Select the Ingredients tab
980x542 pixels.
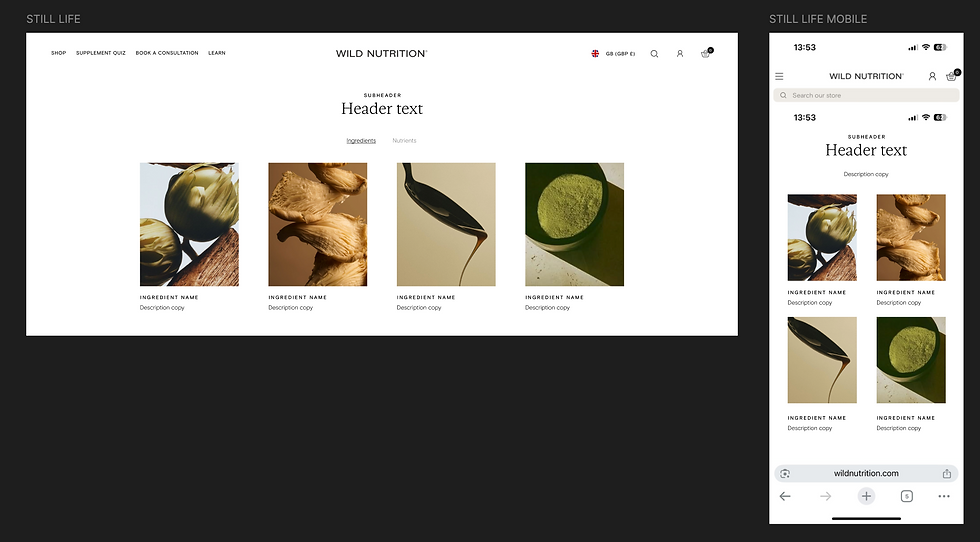pyautogui.click(x=361, y=141)
